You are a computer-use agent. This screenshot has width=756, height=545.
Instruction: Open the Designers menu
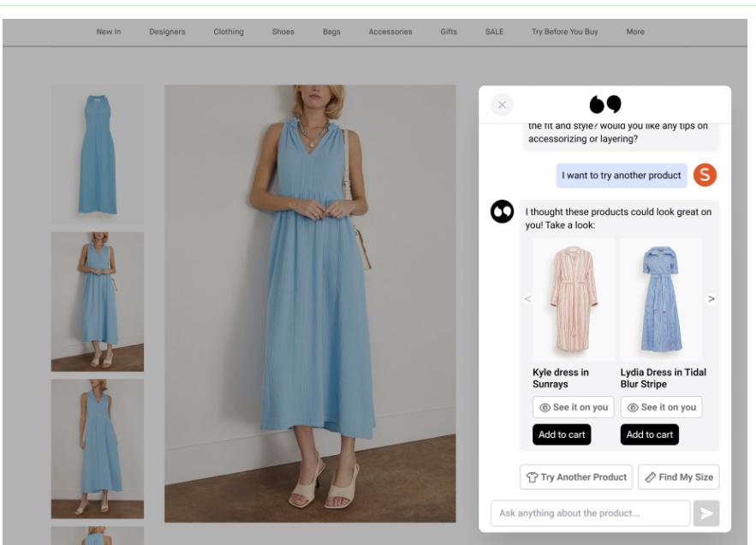tap(167, 32)
